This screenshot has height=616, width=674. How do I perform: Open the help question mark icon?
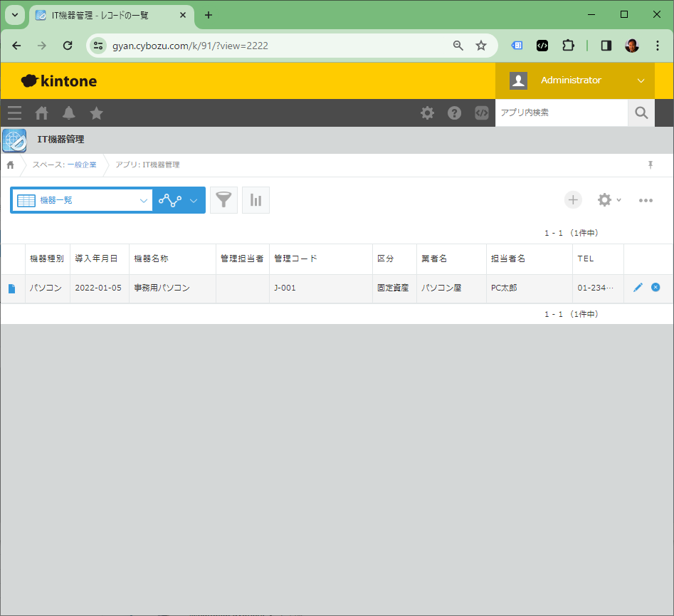pyautogui.click(x=454, y=113)
